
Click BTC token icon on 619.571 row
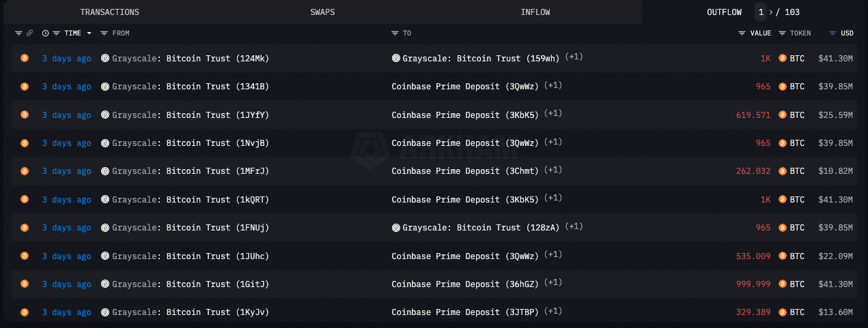pyautogui.click(x=783, y=115)
